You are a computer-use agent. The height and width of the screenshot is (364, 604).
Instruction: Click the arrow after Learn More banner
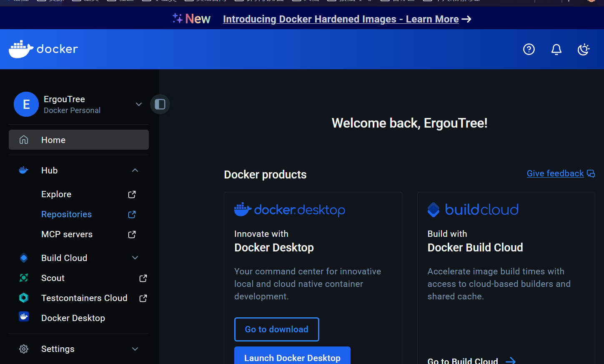click(x=466, y=19)
